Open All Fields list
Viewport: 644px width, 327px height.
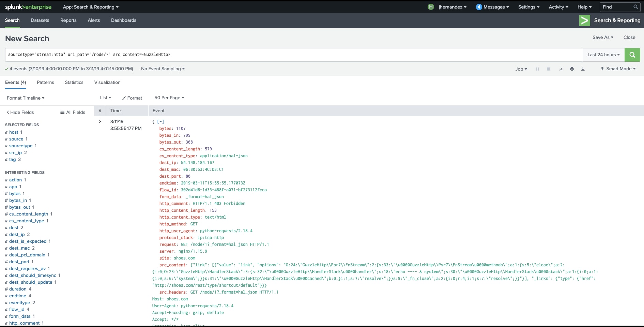click(73, 112)
